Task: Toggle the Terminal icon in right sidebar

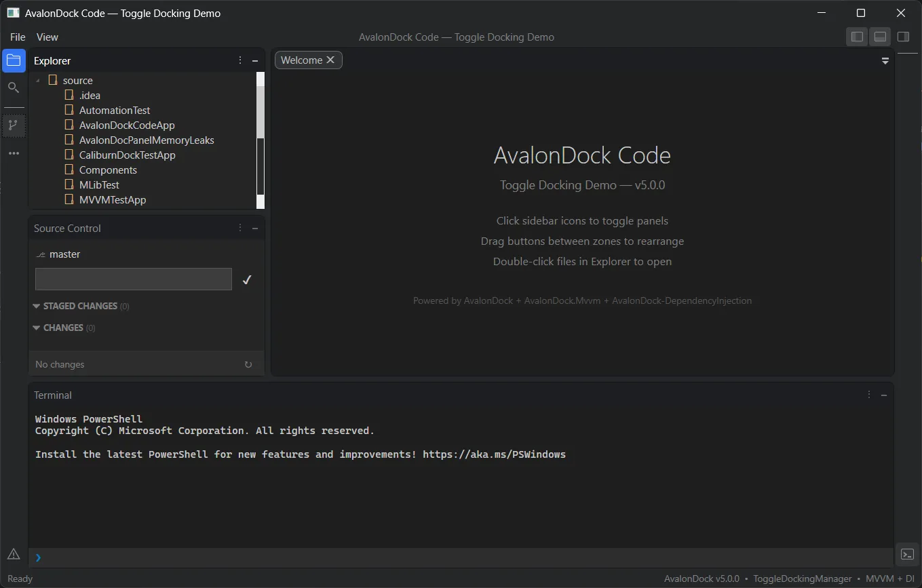Action: 907,554
